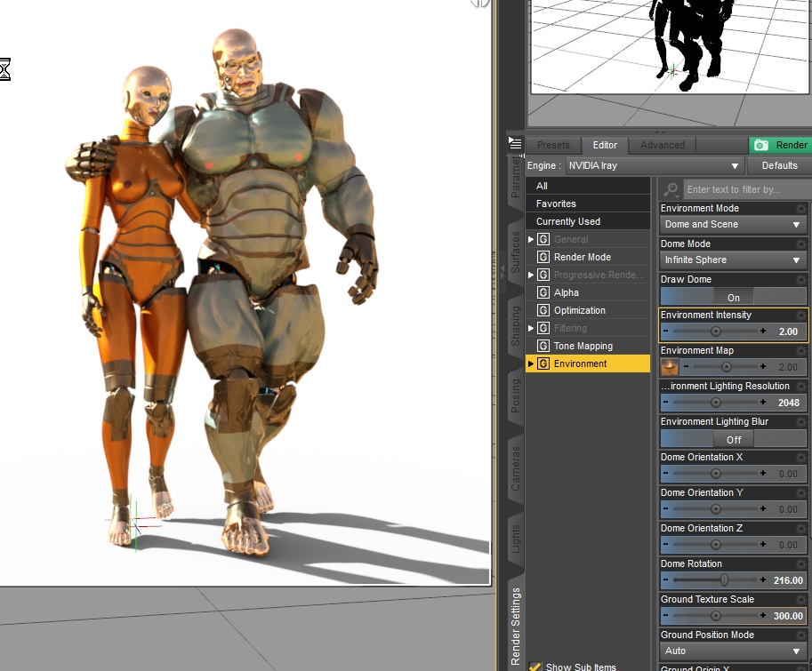Click the filter search magnifier icon
This screenshot has height=671, width=812.
tap(671, 189)
